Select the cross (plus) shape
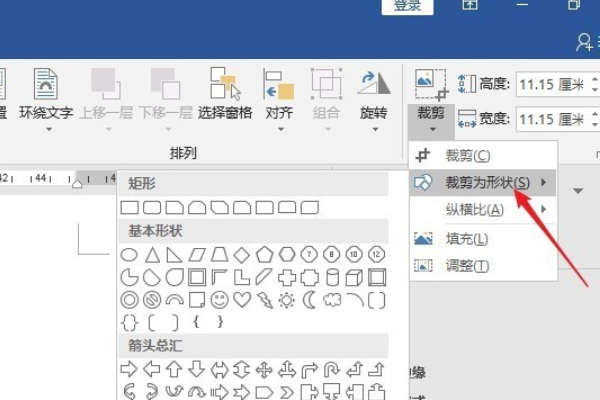This screenshot has height=400, width=600. point(287,278)
